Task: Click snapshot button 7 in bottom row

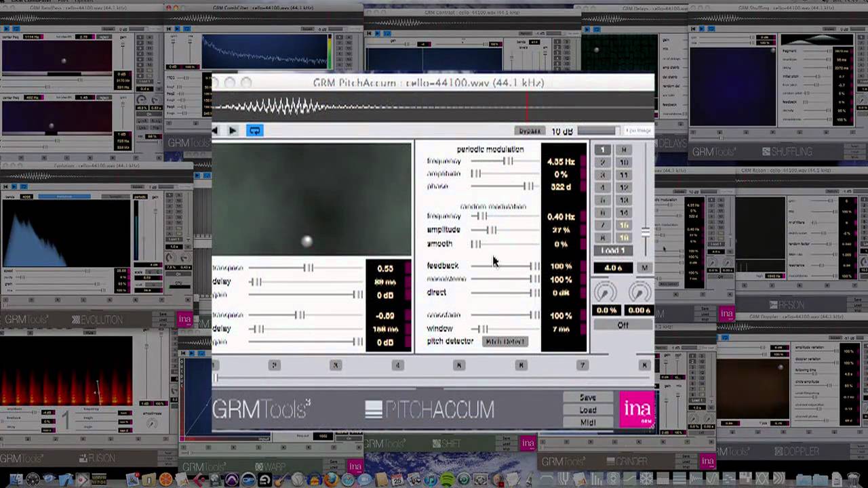Action: point(583,365)
